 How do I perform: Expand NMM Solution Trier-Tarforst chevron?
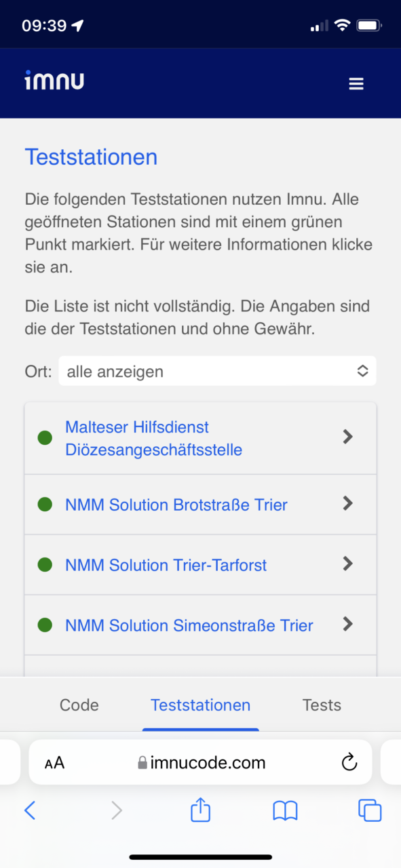click(348, 564)
